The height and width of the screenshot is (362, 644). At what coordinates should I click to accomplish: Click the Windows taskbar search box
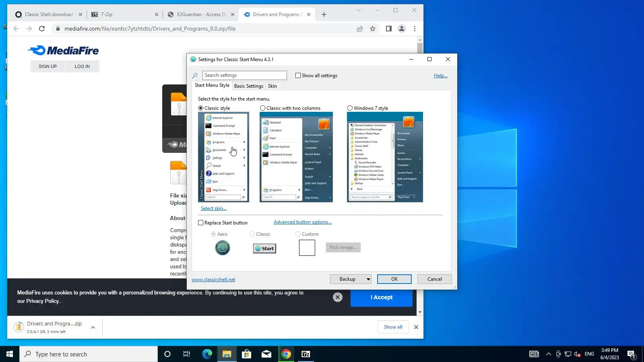89,354
